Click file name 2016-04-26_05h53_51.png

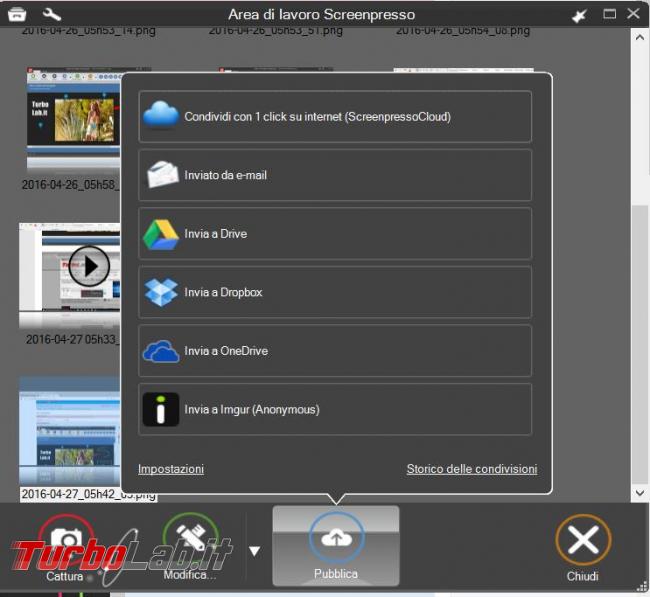tap(276, 31)
